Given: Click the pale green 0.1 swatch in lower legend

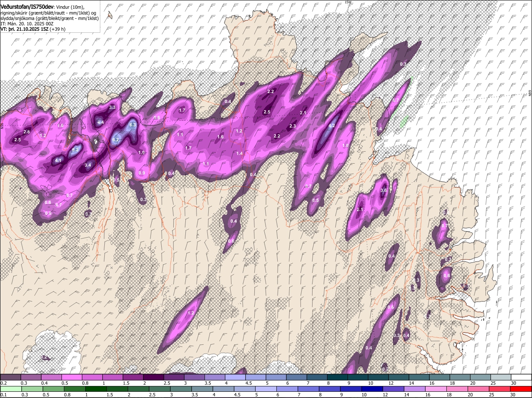Looking at the screenshot, I should pyautogui.click(x=10, y=389).
